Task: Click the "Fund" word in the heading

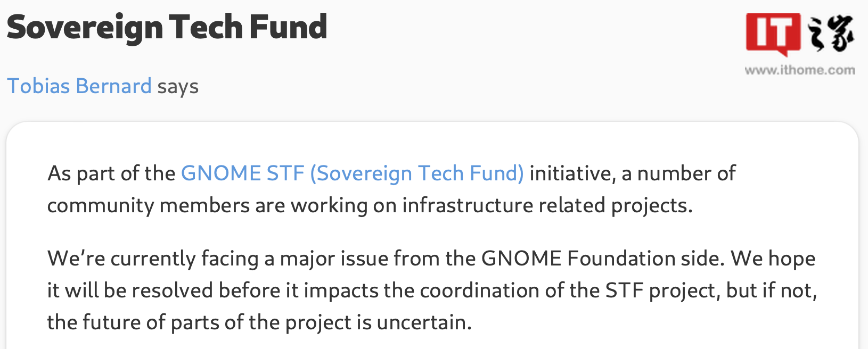Action: [x=288, y=27]
